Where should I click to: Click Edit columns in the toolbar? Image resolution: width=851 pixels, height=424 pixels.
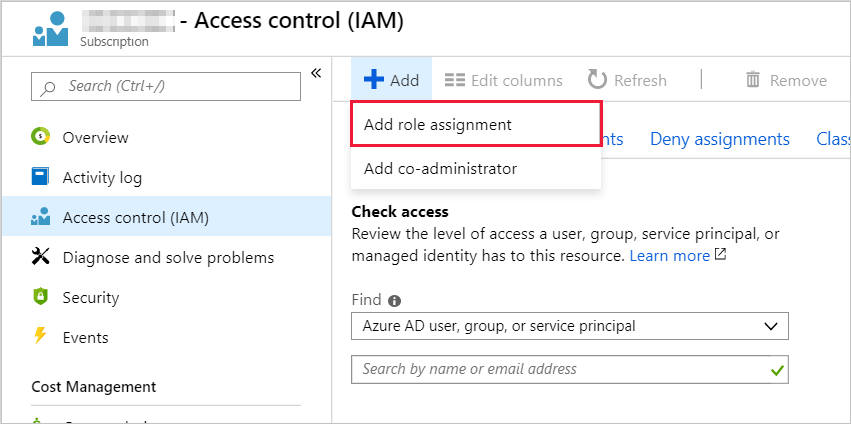(x=503, y=80)
